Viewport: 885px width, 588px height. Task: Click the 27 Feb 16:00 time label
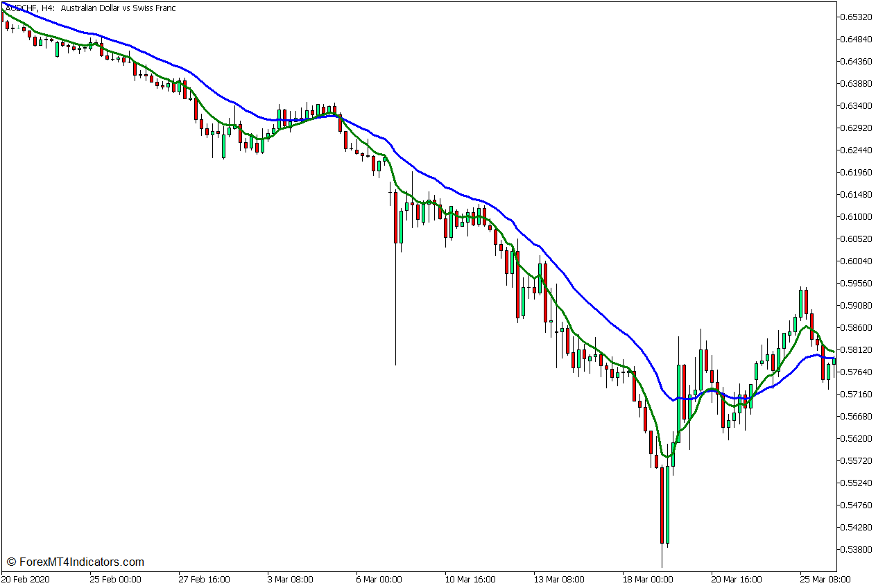coord(204,579)
